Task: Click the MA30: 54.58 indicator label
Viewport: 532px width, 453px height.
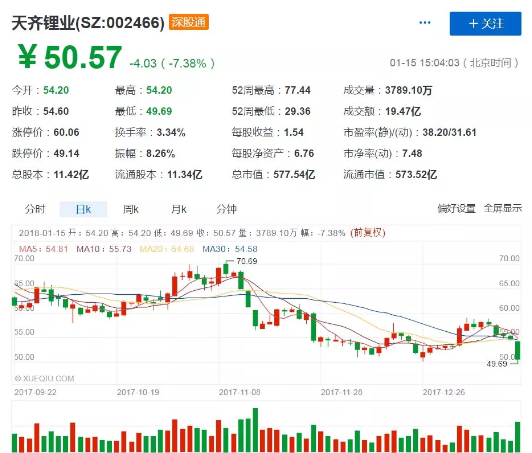Action: click(230, 249)
